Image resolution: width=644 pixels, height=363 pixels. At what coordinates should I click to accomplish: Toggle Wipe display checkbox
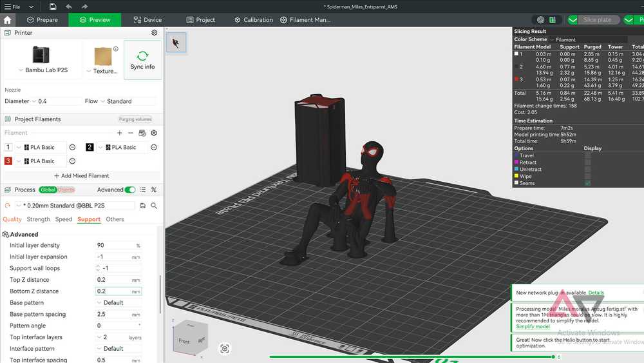tap(588, 176)
